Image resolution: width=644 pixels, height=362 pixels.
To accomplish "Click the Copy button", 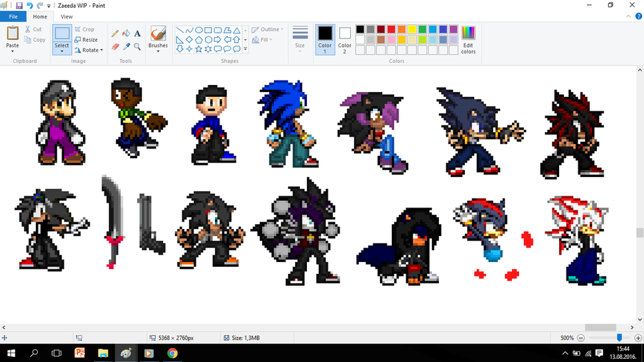I will click(x=35, y=40).
